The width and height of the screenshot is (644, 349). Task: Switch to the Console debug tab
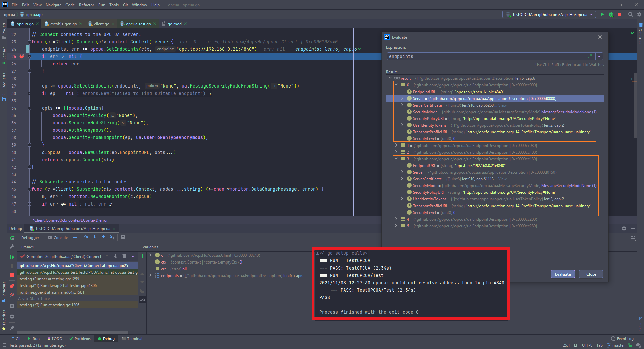coord(58,238)
